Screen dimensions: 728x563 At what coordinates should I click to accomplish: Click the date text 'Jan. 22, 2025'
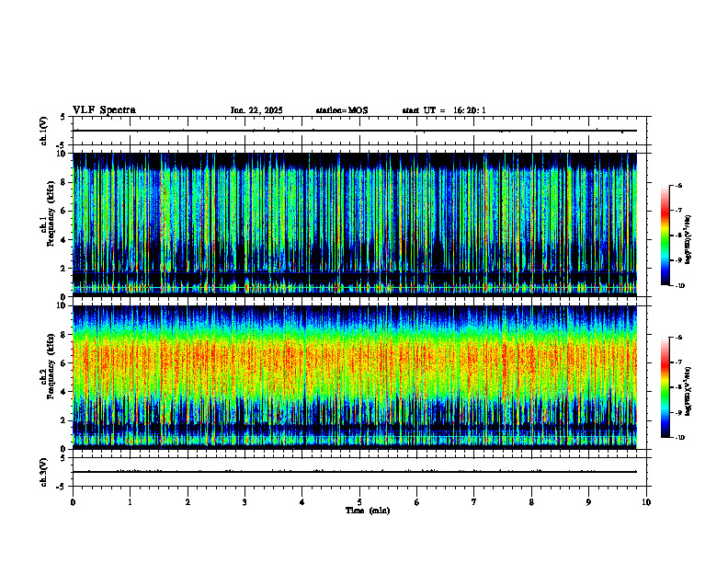pos(256,110)
